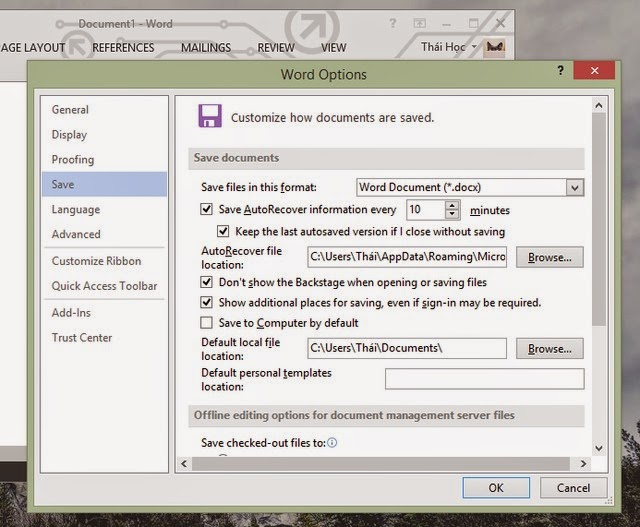Open the PAGE LAYOUT ribbon tab
Viewport: 640px width, 527px height.
coord(33,48)
